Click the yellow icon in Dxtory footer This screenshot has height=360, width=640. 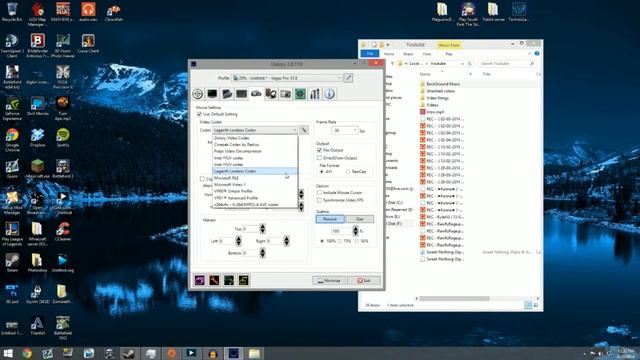pos(244,280)
